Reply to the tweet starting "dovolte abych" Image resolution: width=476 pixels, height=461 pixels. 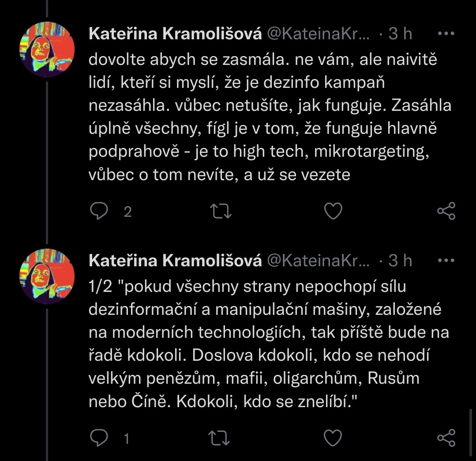click(99, 212)
